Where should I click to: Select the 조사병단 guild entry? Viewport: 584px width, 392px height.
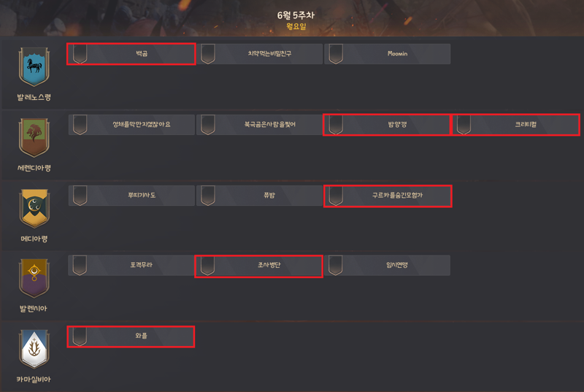coord(259,266)
